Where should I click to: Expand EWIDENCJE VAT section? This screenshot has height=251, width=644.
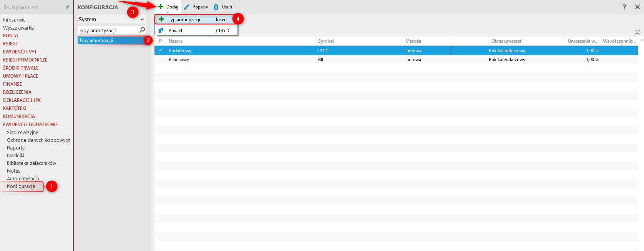tap(20, 52)
